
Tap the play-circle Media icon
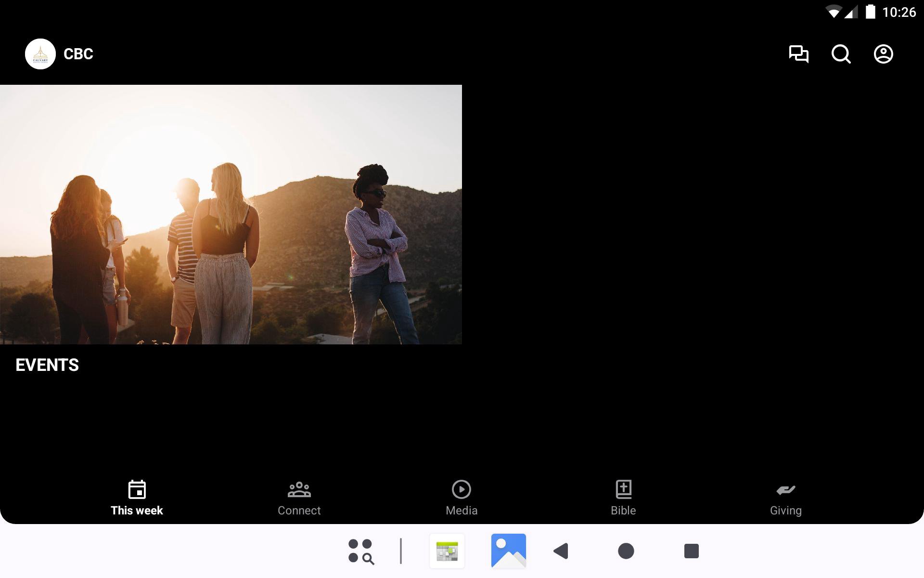[x=461, y=489]
